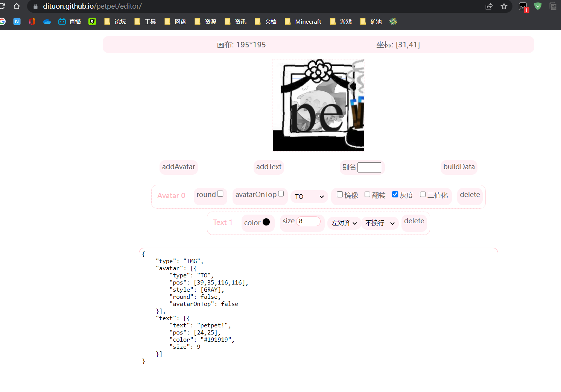Click the JSON data output text area
This screenshot has height=392, width=561.
click(x=318, y=320)
